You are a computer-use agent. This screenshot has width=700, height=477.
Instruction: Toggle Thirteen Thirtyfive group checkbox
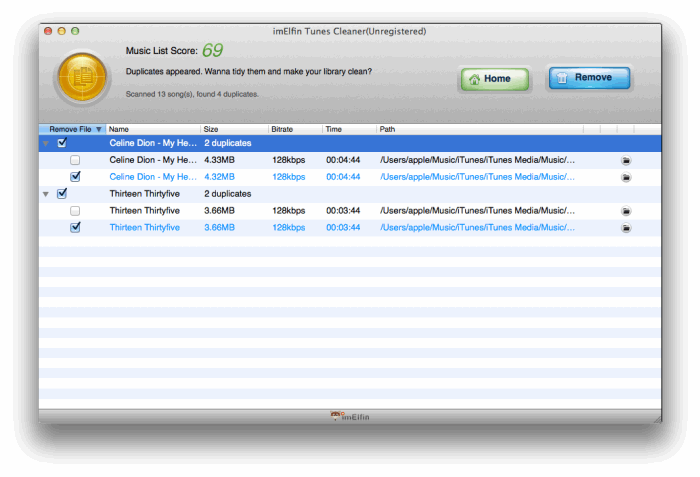pyautogui.click(x=62, y=193)
